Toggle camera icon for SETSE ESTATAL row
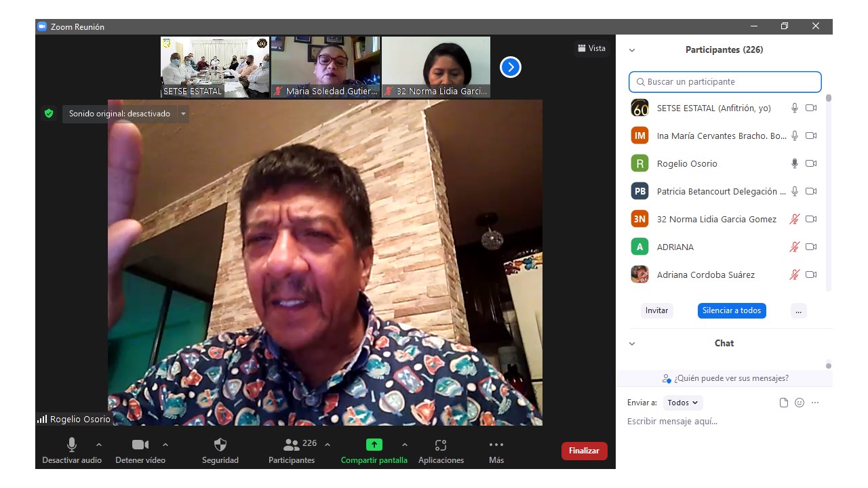Viewport: 868px width, 488px height. [811, 108]
